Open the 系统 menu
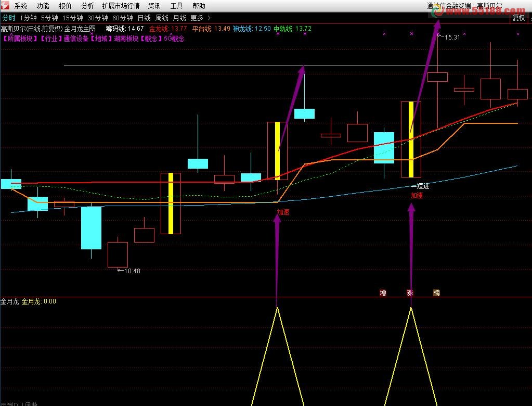 21,6
